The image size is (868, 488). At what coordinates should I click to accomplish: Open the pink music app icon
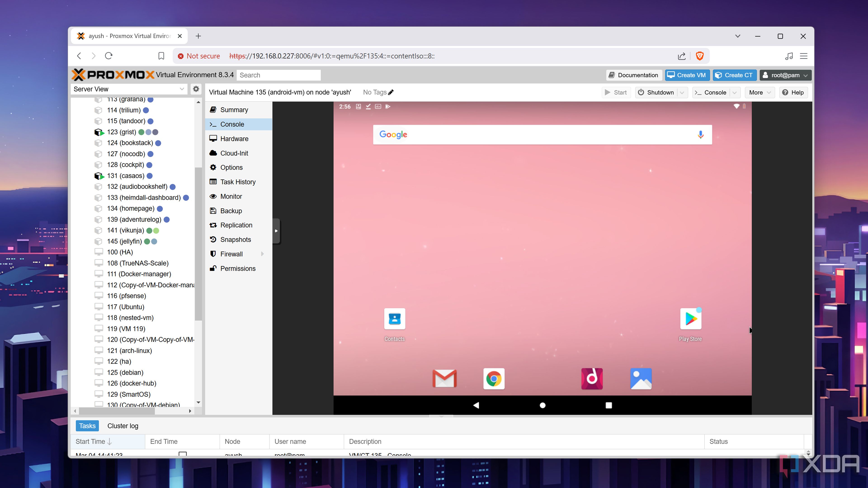click(x=592, y=379)
